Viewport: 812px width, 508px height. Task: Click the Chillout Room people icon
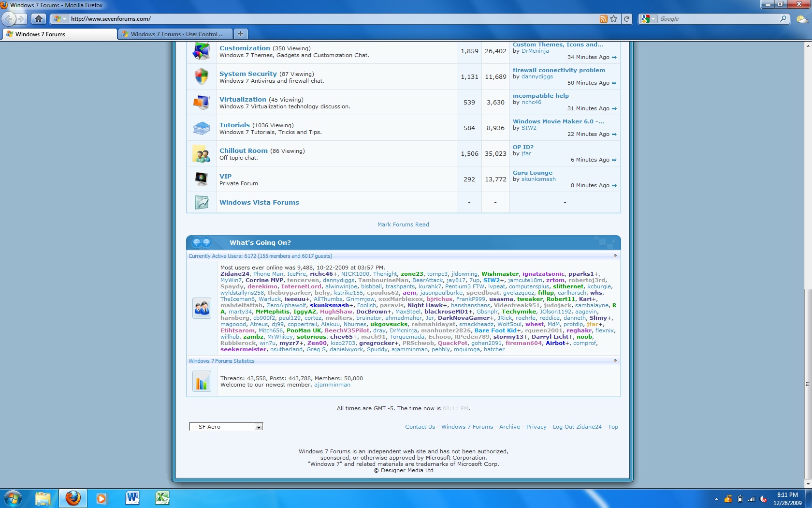point(201,154)
